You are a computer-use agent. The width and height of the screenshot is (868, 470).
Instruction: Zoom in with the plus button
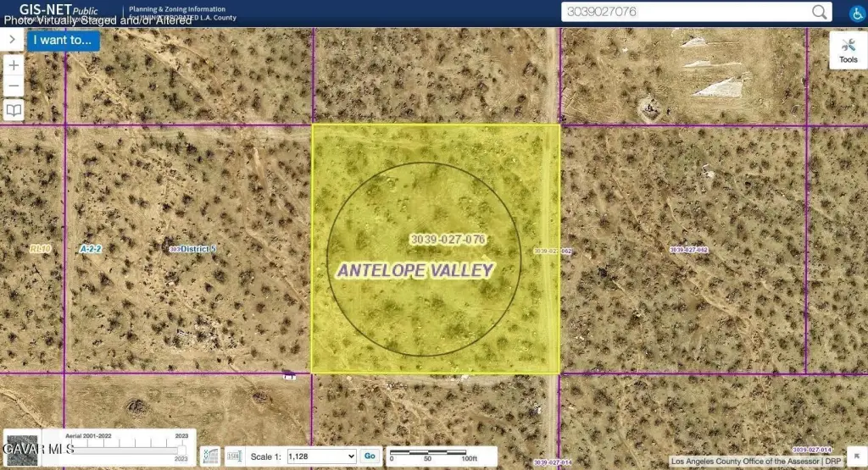(14, 65)
